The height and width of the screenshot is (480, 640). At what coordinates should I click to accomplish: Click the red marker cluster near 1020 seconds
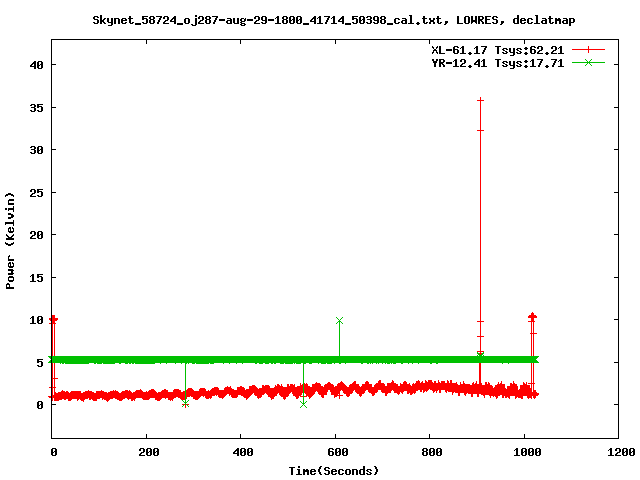click(x=532, y=317)
